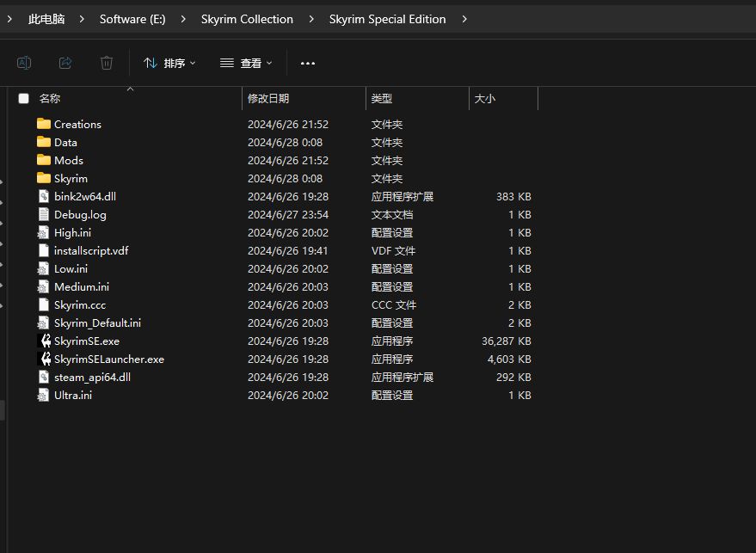Select the Medium.ini file icon
This screenshot has width=756, height=553.
click(x=43, y=287)
